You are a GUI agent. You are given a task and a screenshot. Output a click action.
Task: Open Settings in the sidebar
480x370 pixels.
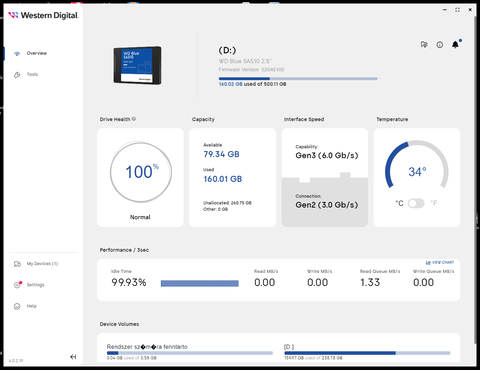point(35,285)
